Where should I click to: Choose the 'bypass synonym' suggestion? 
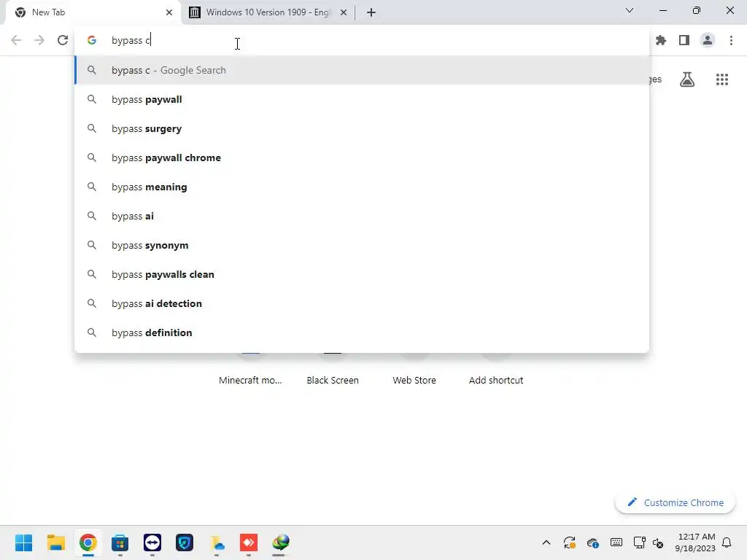tap(362, 245)
